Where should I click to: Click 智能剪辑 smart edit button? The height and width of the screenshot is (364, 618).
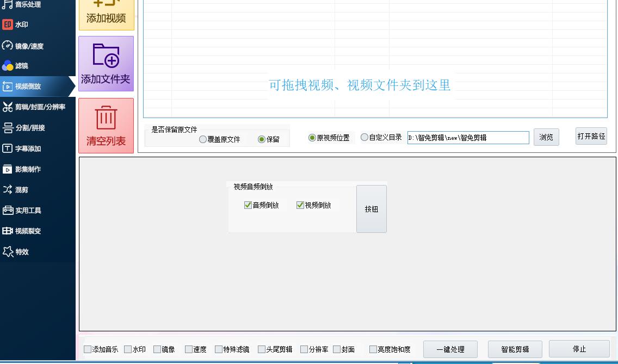(515, 349)
